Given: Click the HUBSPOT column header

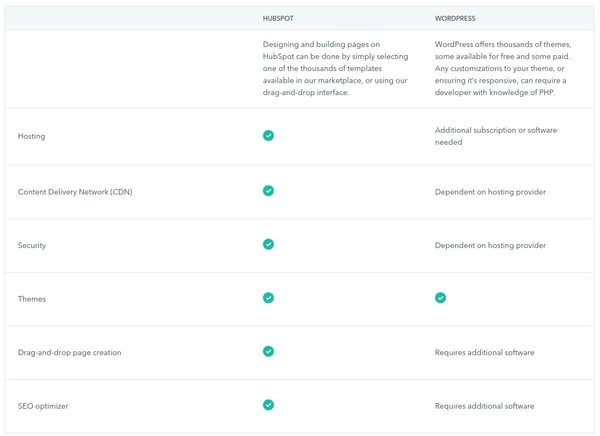Looking at the screenshot, I should tap(278, 18).
